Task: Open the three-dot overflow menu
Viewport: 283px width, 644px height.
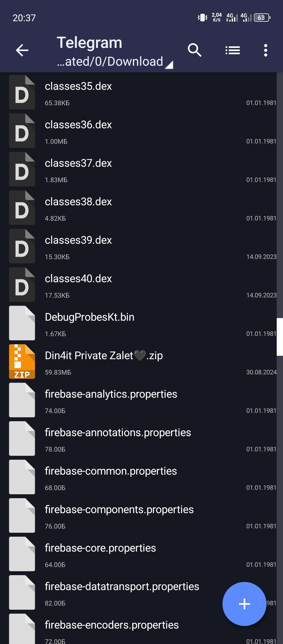Action: pos(265,50)
